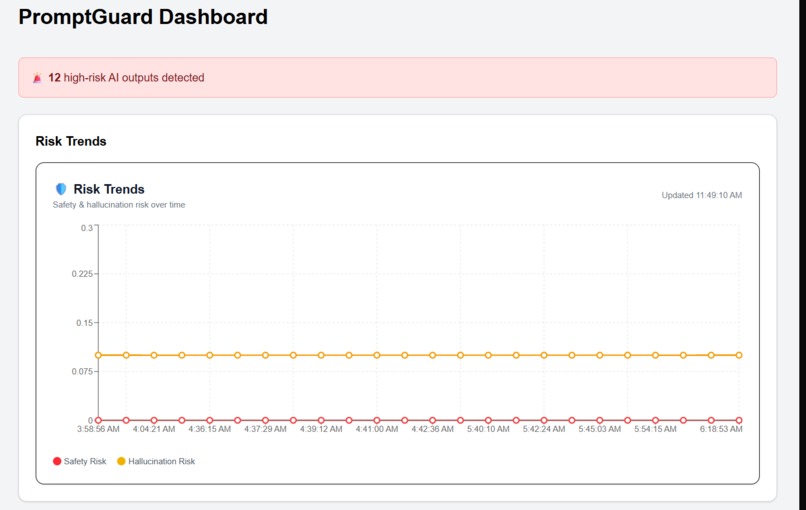Select Safety Risk point at 4:42:36 AM

(432, 420)
